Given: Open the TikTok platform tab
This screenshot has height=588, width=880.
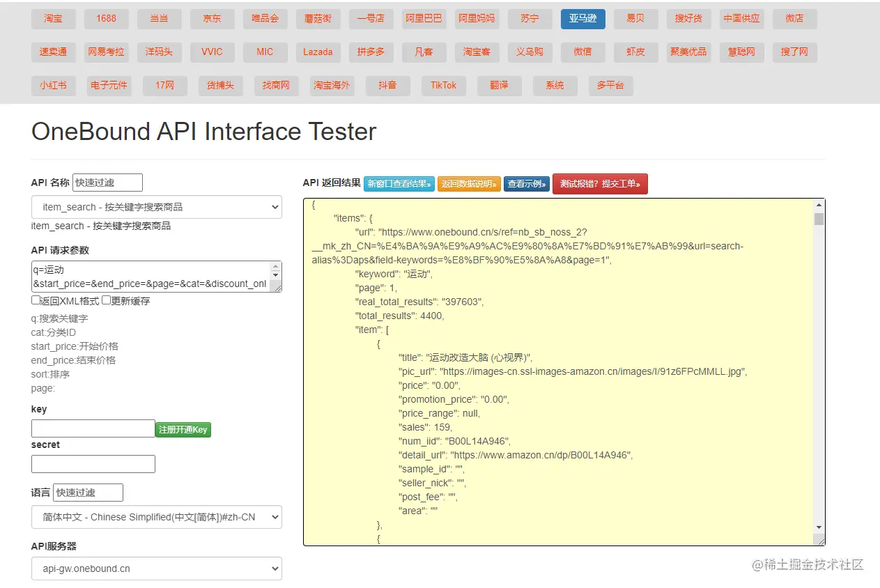Looking at the screenshot, I should click(x=443, y=86).
